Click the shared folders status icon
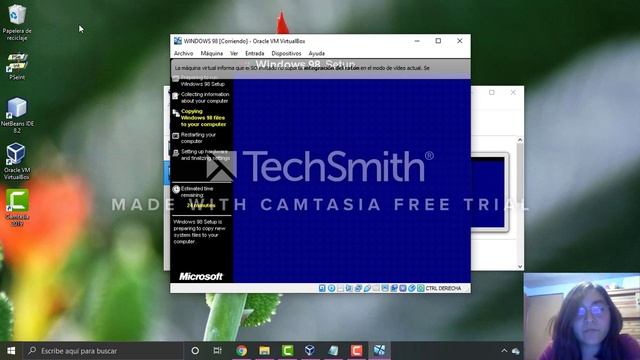This screenshot has width=640, height=360. coord(376,288)
